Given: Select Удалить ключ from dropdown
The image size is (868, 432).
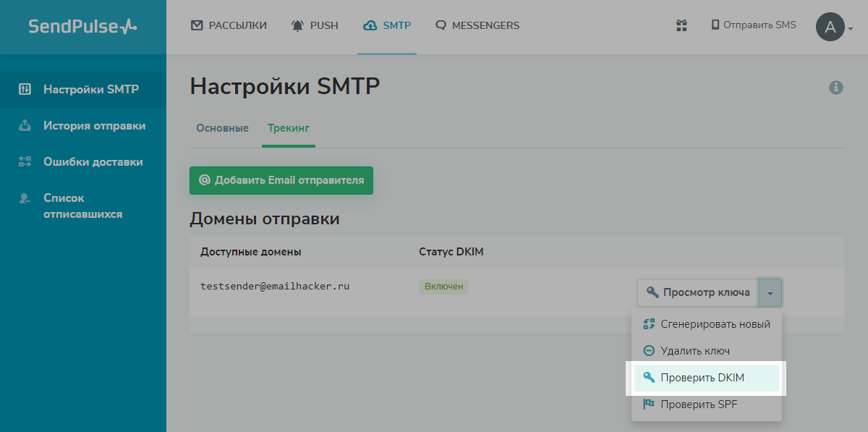Looking at the screenshot, I should tap(706, 351).
